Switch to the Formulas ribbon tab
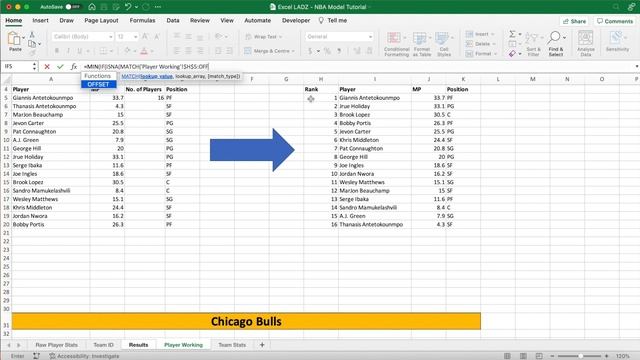Viewport: 640px width, 360px height. point(142,20)
